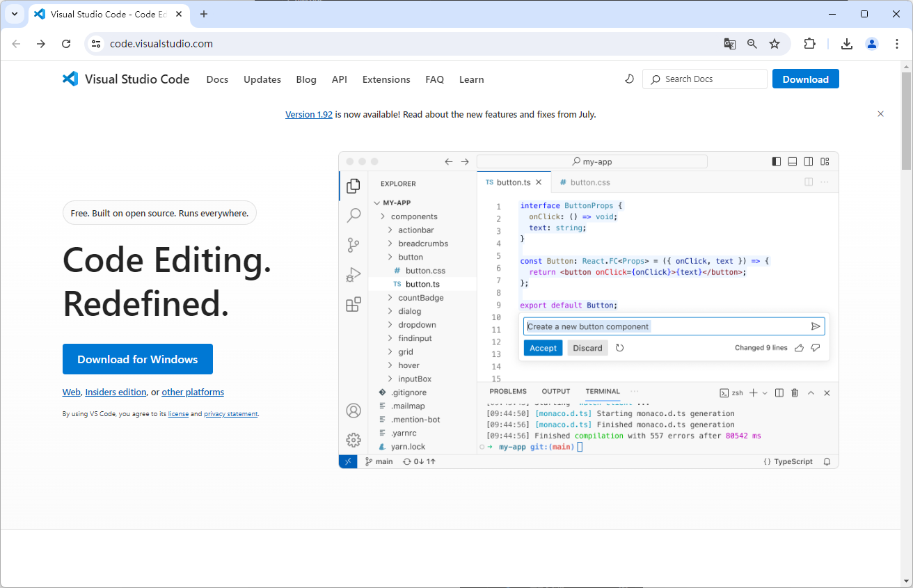Click the Discard button

587,348
